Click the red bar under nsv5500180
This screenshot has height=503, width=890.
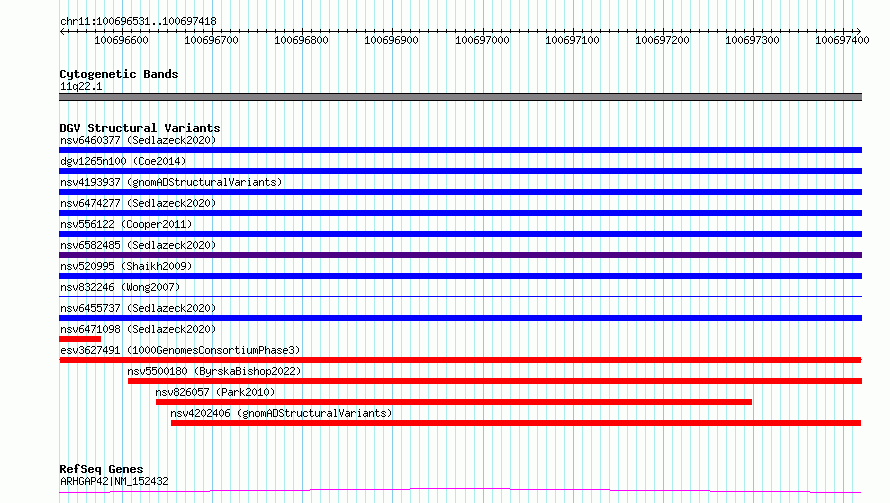coord(495,381)
